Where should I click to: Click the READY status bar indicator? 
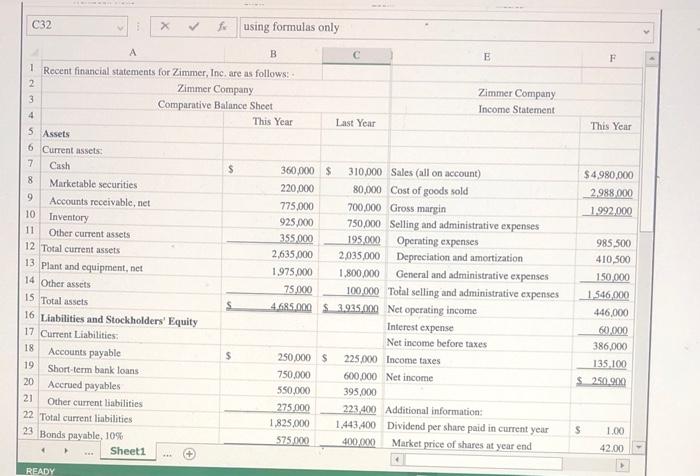click(x=40, y=471)
